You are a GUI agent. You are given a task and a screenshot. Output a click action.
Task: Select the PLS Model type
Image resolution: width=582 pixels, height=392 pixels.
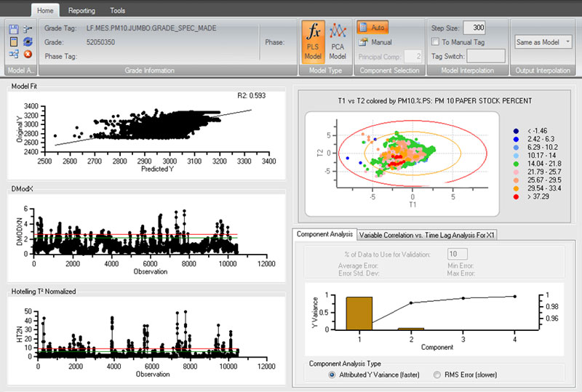point(313,41)
